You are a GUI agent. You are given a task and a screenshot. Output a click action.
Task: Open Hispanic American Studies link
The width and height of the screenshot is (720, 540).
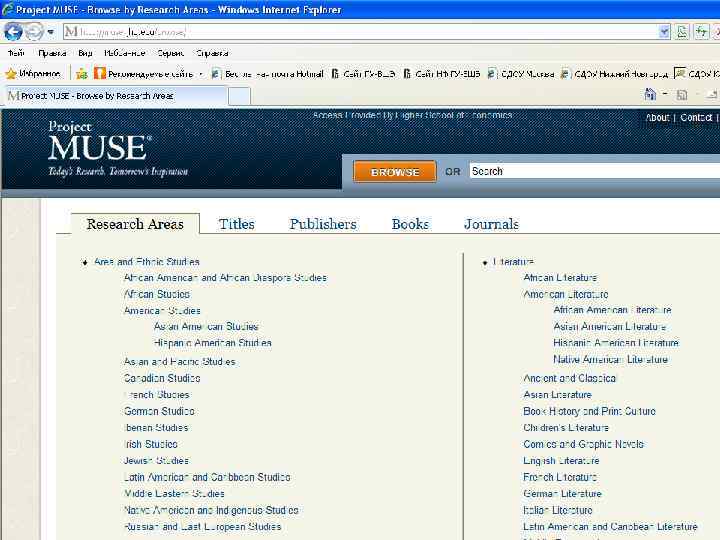coord(212,343)
